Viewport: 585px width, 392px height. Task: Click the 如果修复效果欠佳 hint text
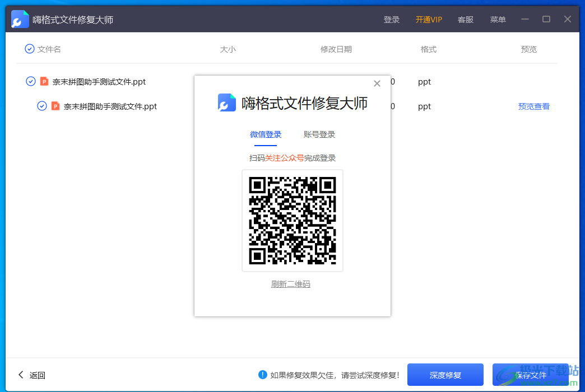[335, 375]
